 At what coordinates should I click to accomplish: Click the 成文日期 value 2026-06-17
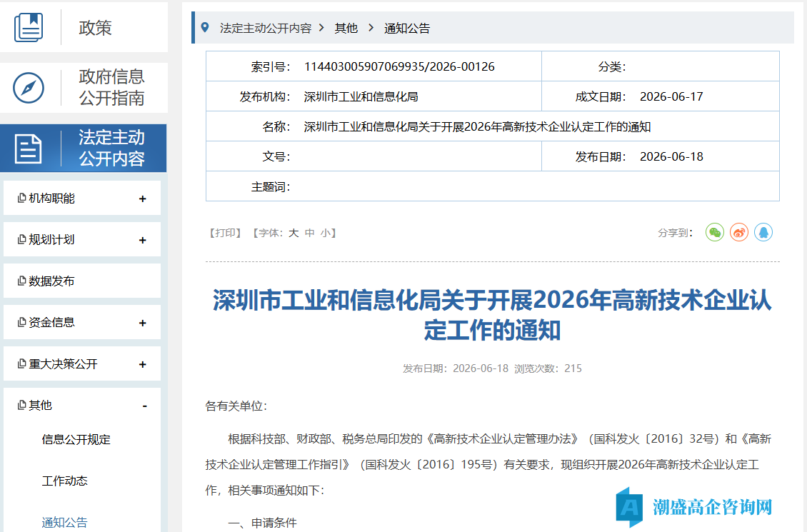click(671, 96)
